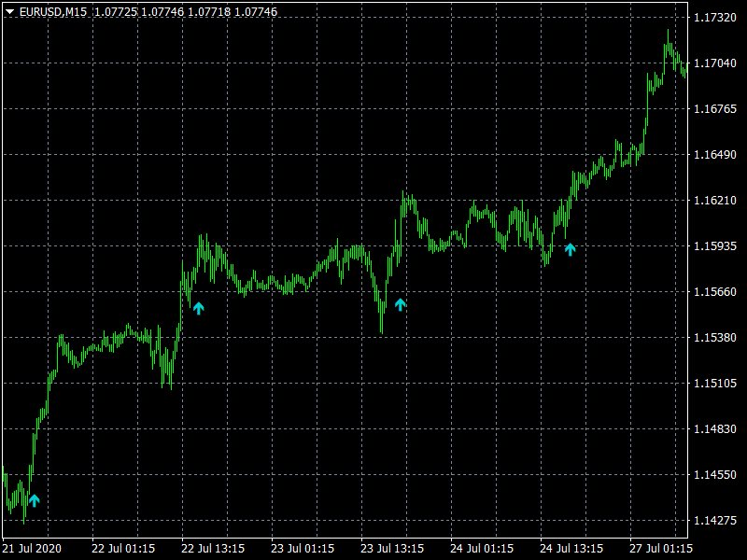Select the cyan up arrow near 21 Jul 2020
This screenshot has width=747, height=560.
[x=35, y=500]
